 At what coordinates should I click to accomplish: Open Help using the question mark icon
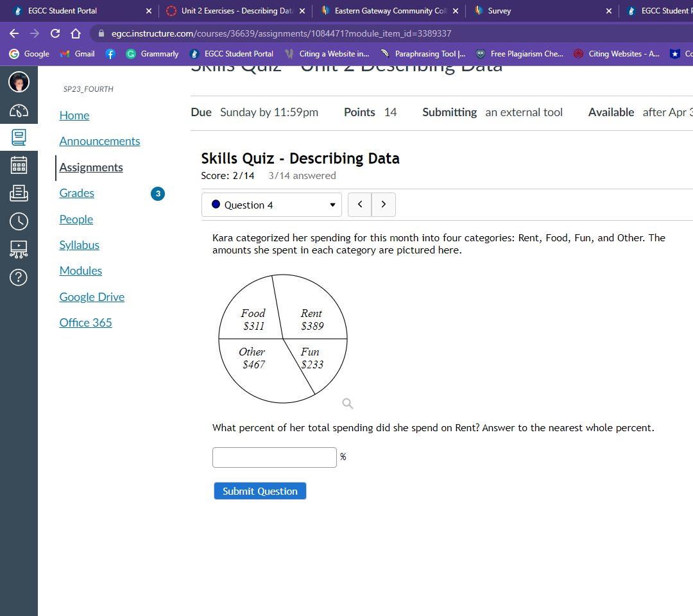pos(19,277)
